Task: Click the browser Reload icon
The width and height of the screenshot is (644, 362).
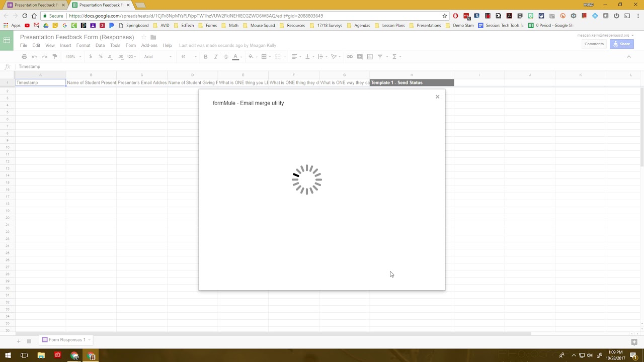Action: [25, 16]
